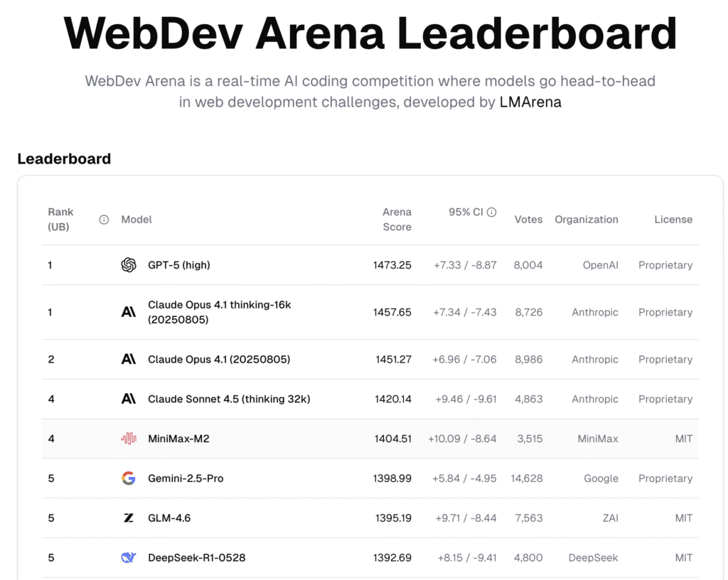Click Anthropic logo next to Claude Opus 4.1 thinking-16k
728x580 pixels.
coord(129,312)
